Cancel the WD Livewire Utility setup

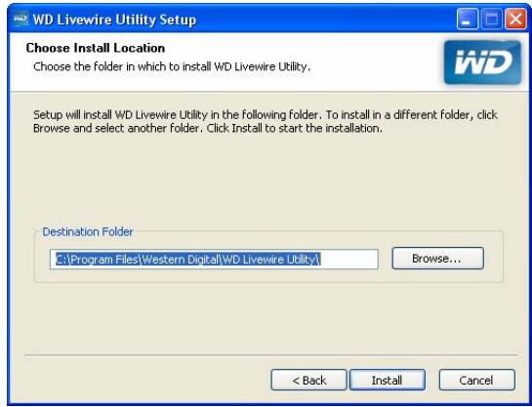click(x=476, y=380)
